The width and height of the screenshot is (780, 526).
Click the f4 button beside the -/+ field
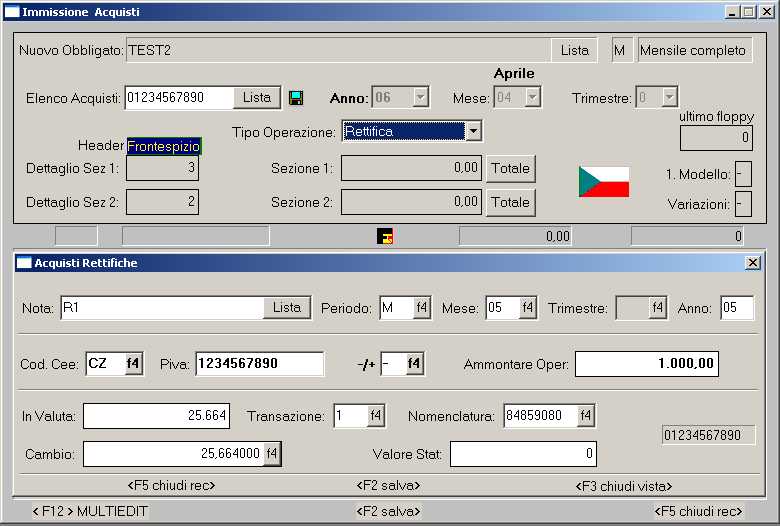(x=414, y=364)
